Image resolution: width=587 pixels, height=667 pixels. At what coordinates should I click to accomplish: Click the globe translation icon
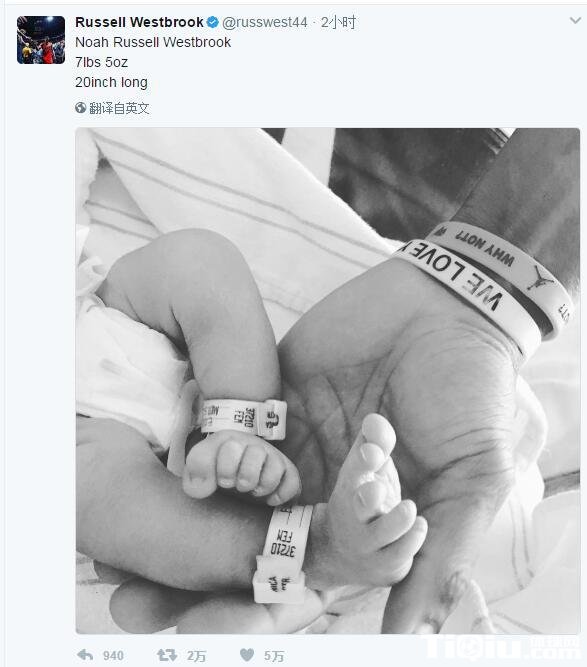80,108
